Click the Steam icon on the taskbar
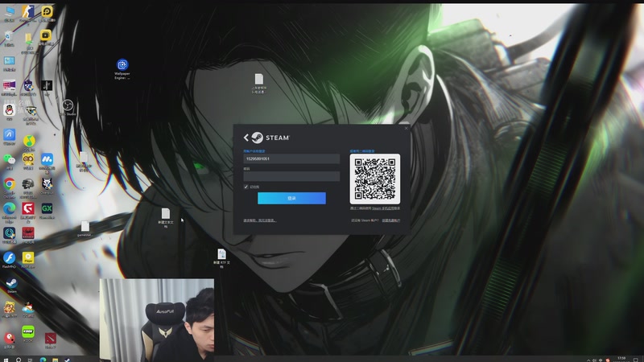 [67, 360]
